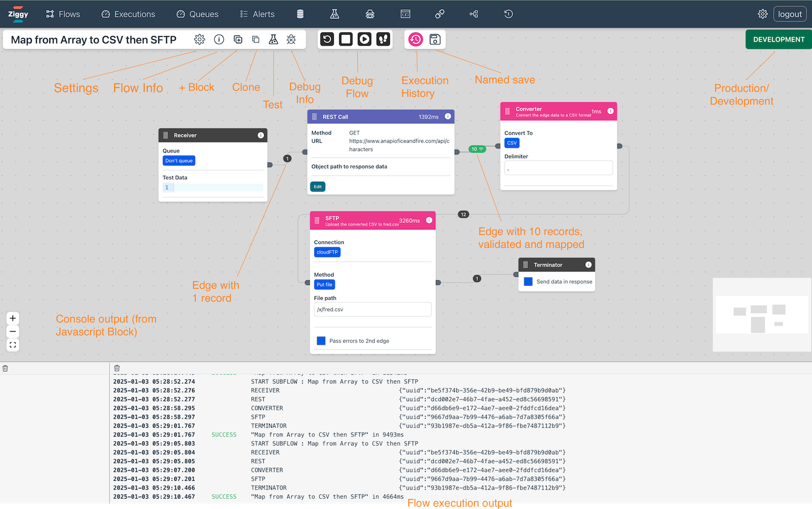The image size is (812, 509).
Task: Toggle Don't queue in the Receiver block
Action: pyautogui.click(x=179, y=161)
